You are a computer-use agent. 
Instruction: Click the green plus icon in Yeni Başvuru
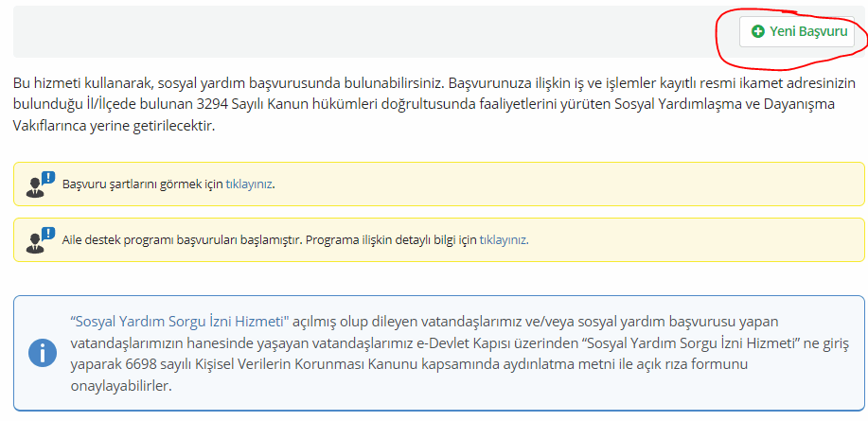(757, 31)
